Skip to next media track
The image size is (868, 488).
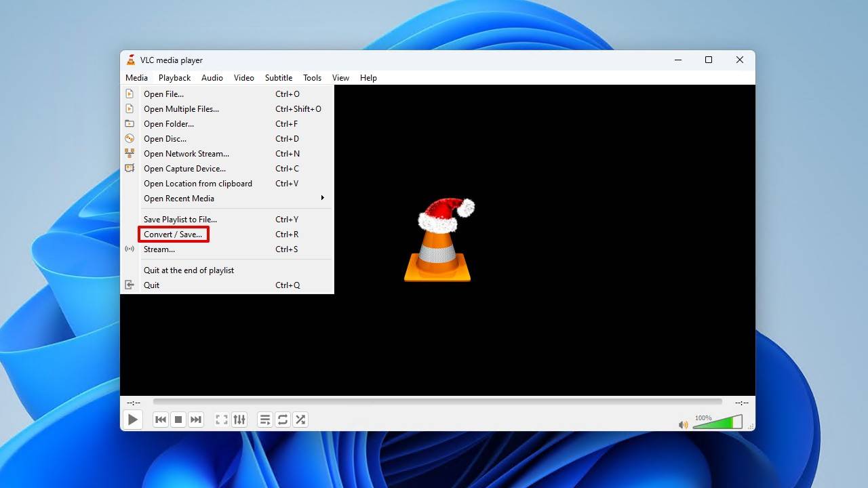[x=196, y=420]
